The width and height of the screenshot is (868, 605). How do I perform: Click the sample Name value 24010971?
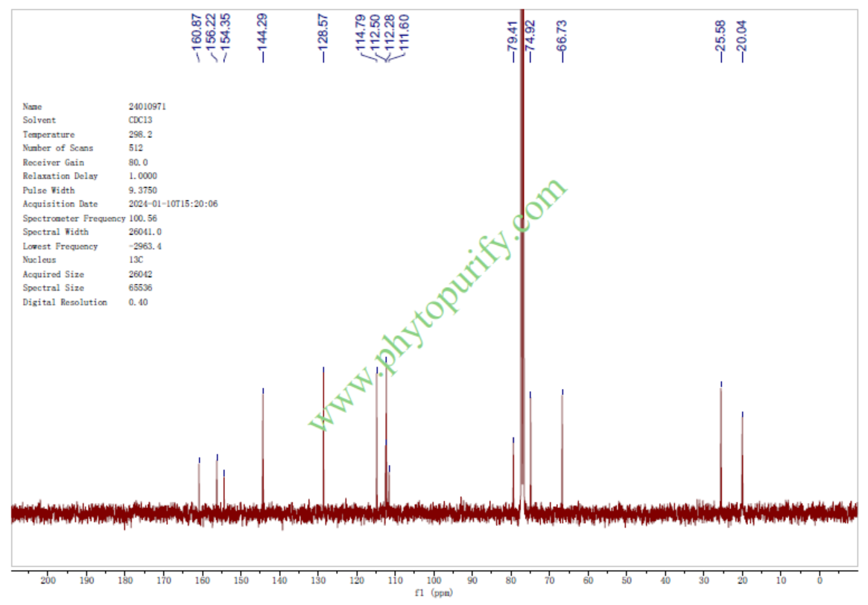[148, 107]
